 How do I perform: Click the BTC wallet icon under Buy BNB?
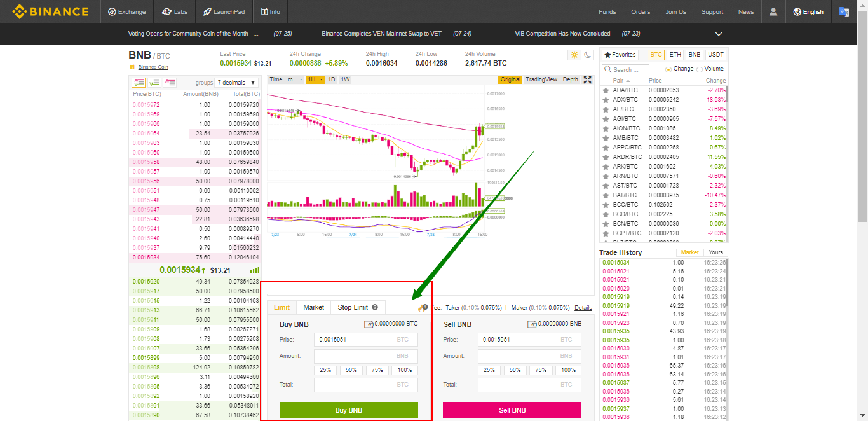(x=369, y=324)
